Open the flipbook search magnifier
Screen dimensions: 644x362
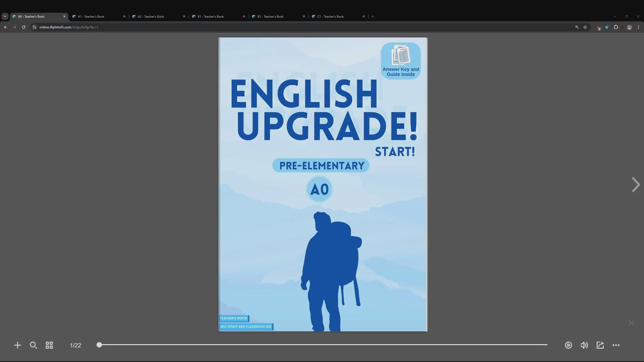click(x=33, y=345)
